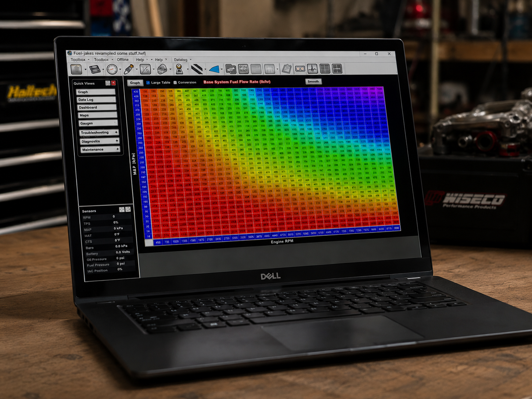Image resolution: width=532 pixels, height=399 pixels.
Task: Click the PIN MAP toolbar icon
Action: coord(243,69)
